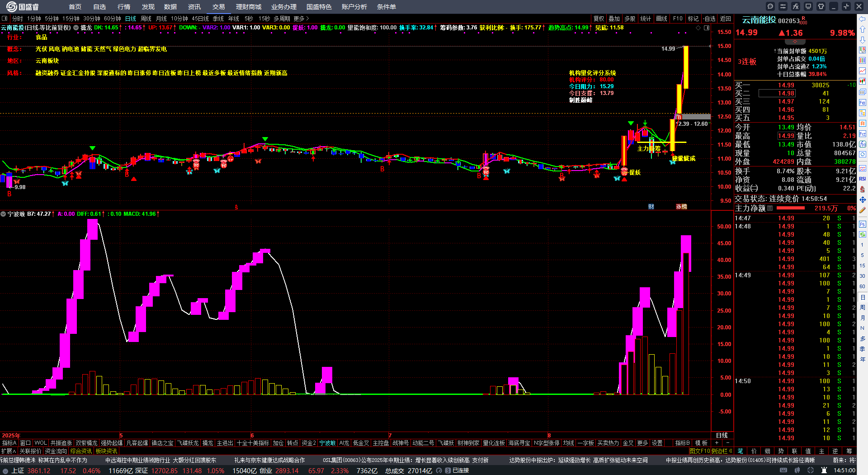Viewport: 868px width, 475px height.
Task: Open the 指标A indicator group
Action: point(9,443)
